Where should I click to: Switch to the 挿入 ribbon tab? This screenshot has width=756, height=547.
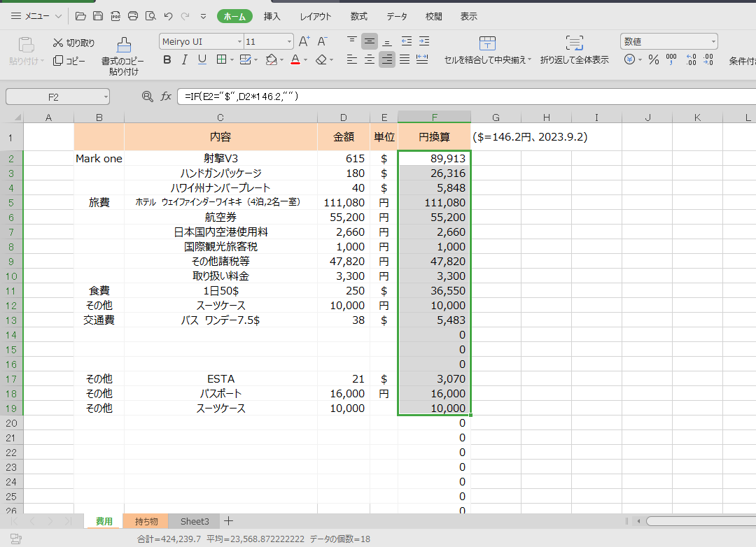272,16
